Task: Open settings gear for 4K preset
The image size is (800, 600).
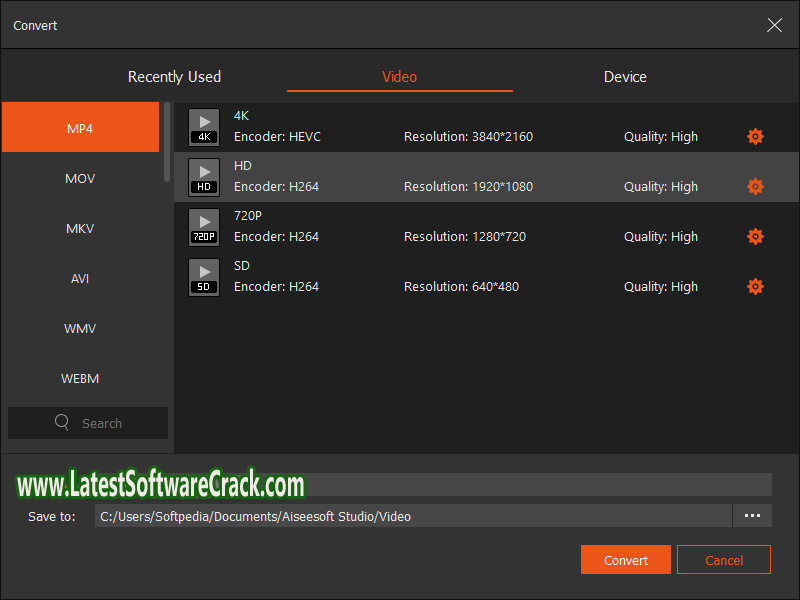Action: pos(755,137)
